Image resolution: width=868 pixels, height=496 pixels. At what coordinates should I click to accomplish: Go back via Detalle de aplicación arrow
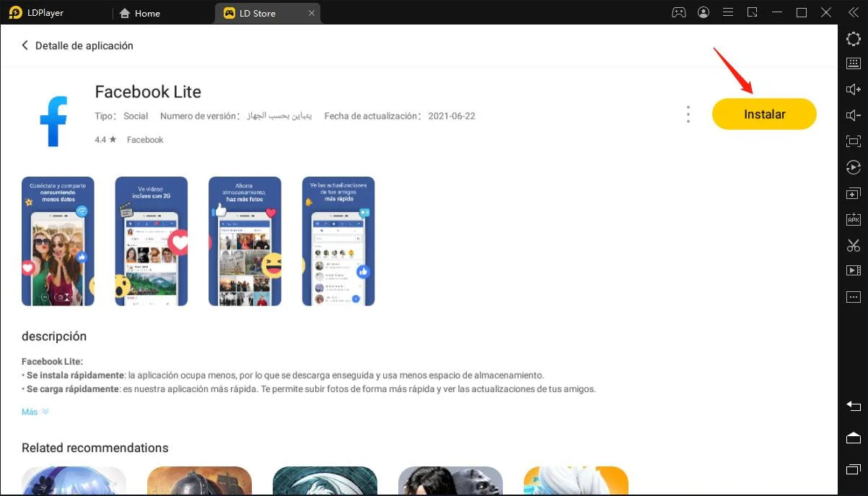pos(25,45)
